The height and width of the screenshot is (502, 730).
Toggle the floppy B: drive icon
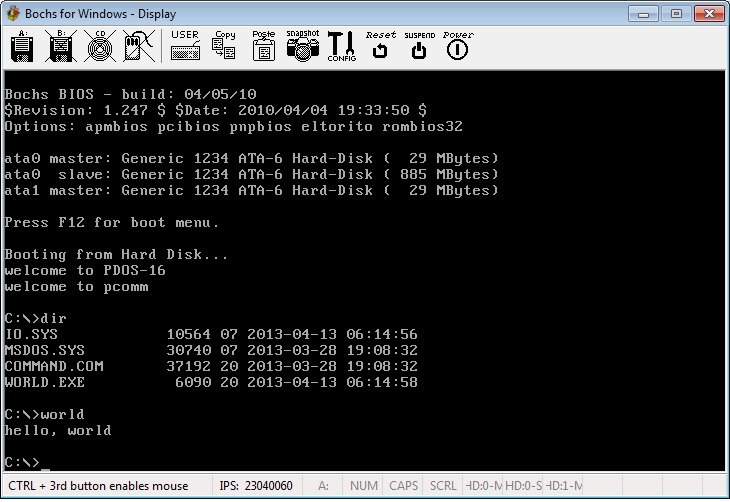[x=60, y=45]
